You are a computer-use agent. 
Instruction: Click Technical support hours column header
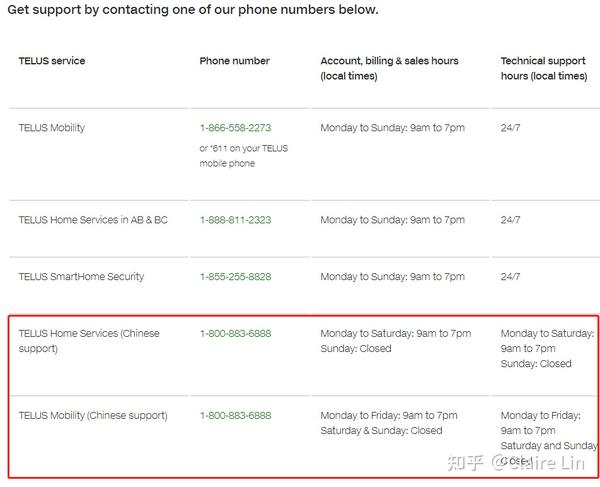[544, 68]
